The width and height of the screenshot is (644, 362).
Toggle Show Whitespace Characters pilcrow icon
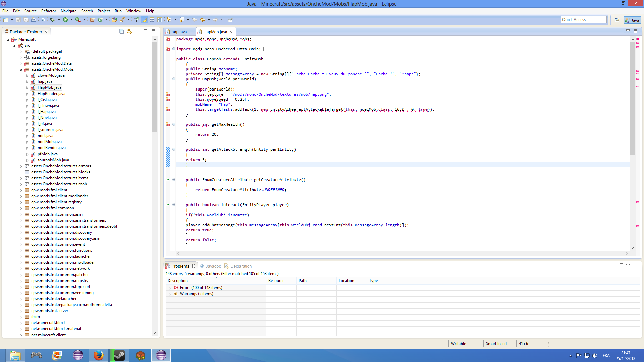(x=160, y=20)
